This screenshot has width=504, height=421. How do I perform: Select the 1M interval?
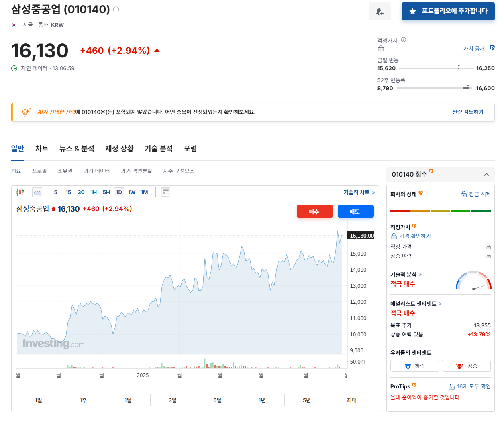pyautogui.click(x=144, y=192)
